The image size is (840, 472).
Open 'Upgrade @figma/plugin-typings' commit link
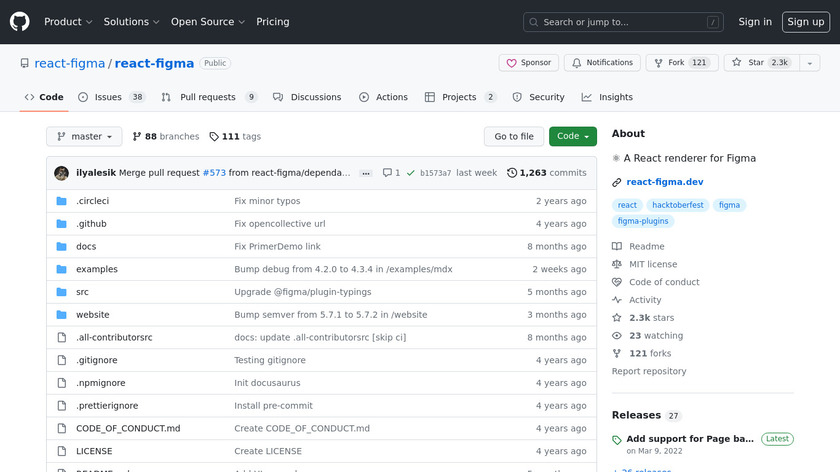(x=303, y=292)
